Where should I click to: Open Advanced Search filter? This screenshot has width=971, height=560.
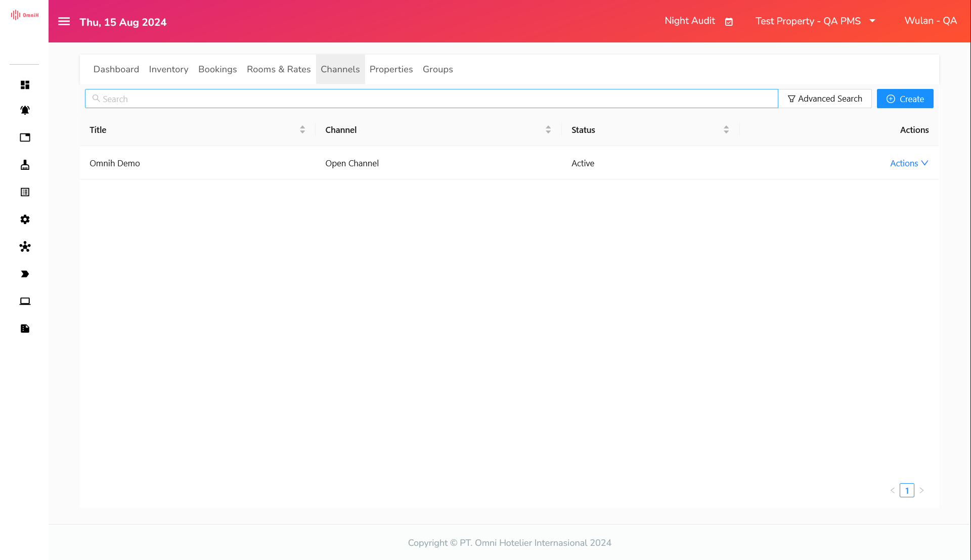pyautogui.click(x=824, y=99)
